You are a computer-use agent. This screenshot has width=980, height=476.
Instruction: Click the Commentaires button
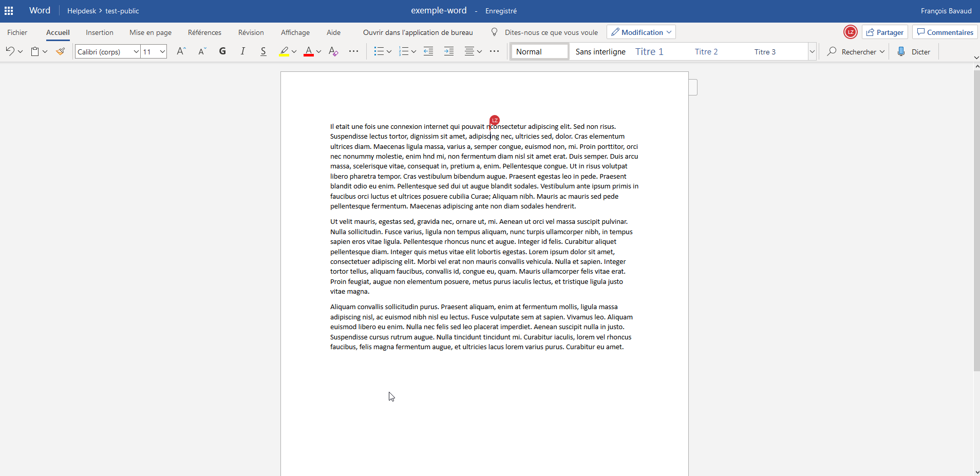pos(945,32)
